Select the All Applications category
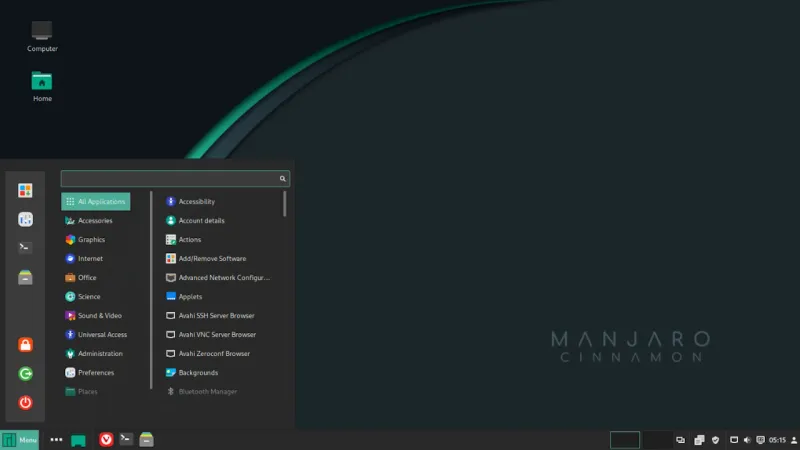This screenshot has width=800, height=450. point(95,202)
